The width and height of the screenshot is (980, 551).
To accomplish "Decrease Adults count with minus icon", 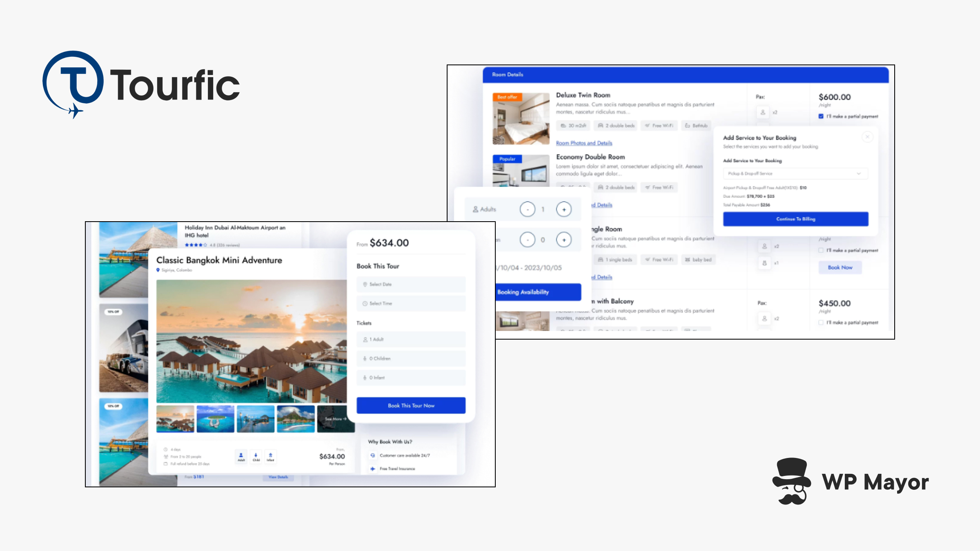I will 527,209.
